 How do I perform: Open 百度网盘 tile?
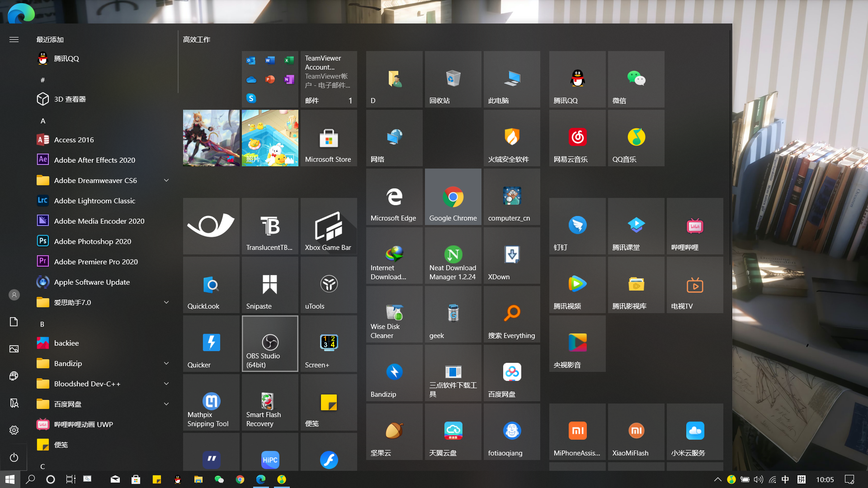[512, 373]
